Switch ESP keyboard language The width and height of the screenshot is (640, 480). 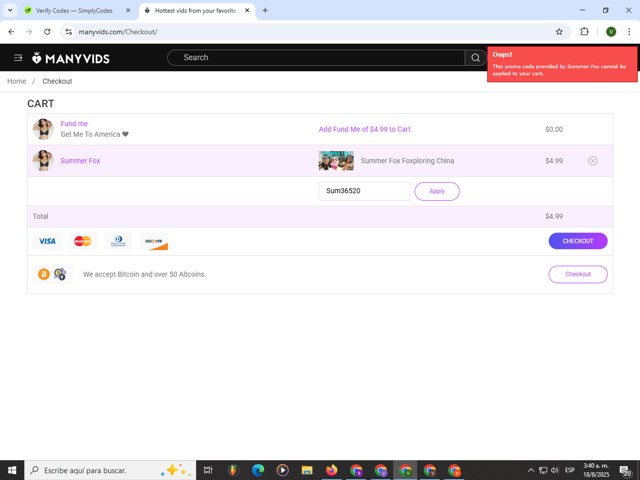pos(570,470)
